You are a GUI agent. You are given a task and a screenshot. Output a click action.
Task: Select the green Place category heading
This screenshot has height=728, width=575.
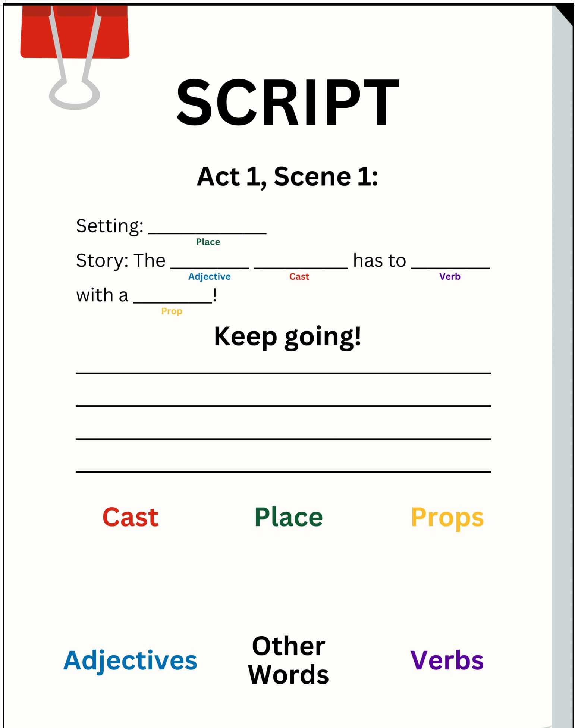(289, 517)
